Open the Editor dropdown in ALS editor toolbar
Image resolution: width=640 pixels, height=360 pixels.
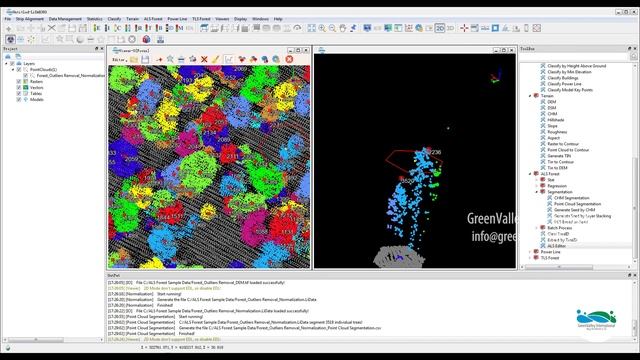(119, 60)
